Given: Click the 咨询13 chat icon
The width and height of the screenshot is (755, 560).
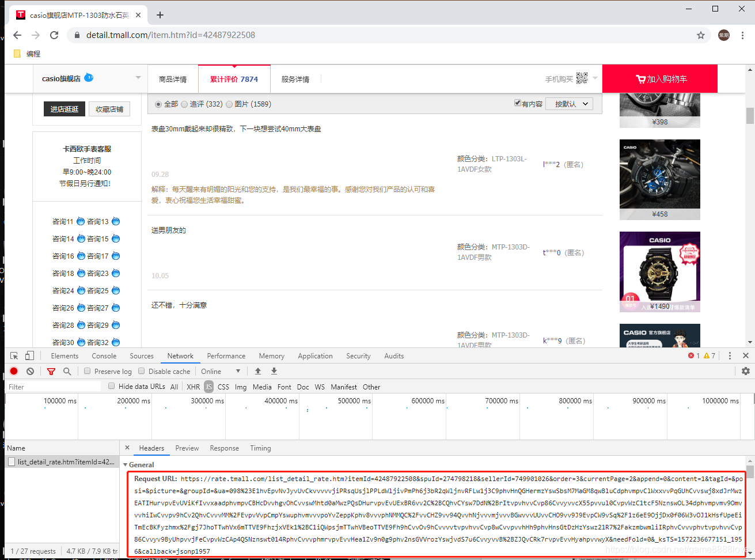Looking at the screenshot, I should (116, 221).
